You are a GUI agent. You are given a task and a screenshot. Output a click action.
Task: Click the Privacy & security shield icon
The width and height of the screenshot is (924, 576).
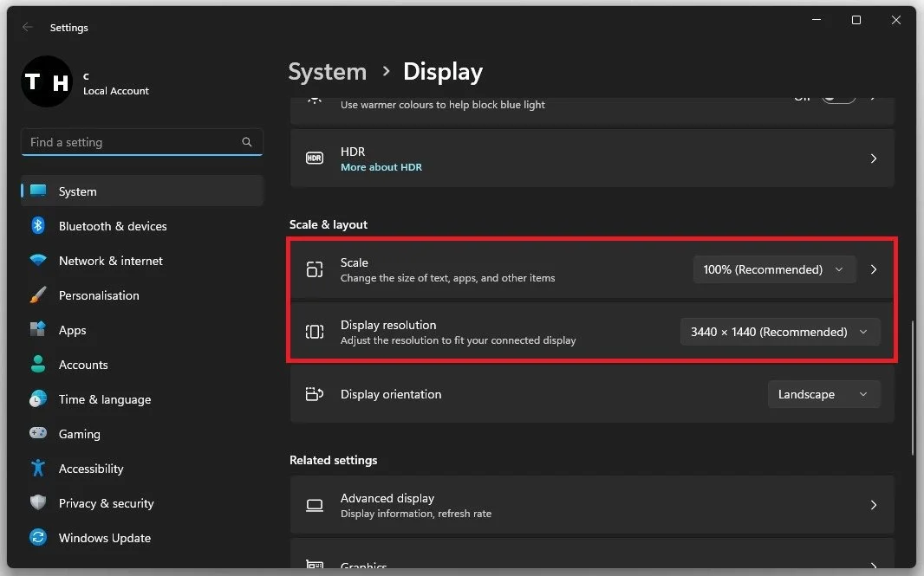point(38,502)
